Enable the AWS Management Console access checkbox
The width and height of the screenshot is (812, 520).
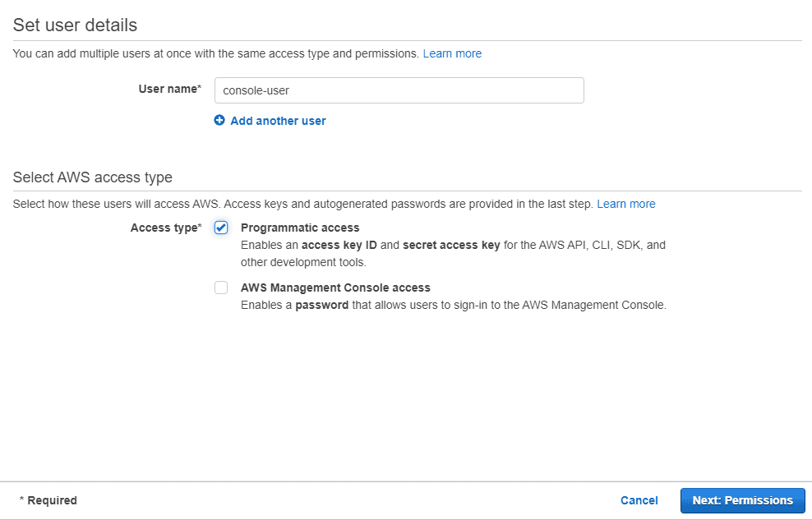[x=221, y=288]
